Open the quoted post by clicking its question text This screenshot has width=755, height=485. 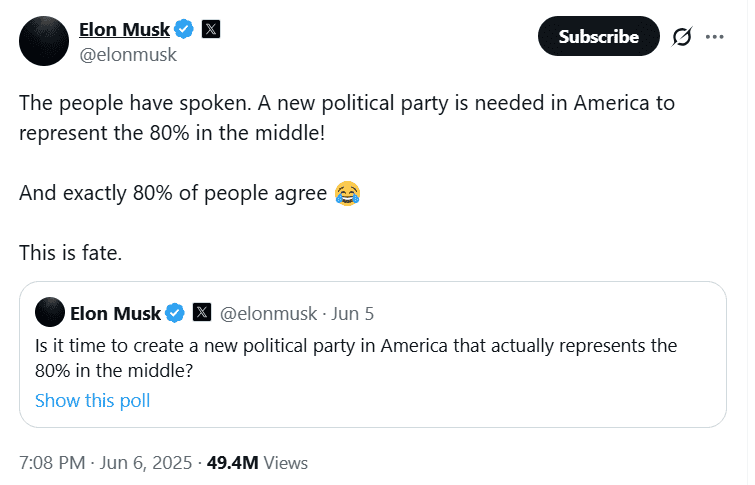click(x=355, y=357)
